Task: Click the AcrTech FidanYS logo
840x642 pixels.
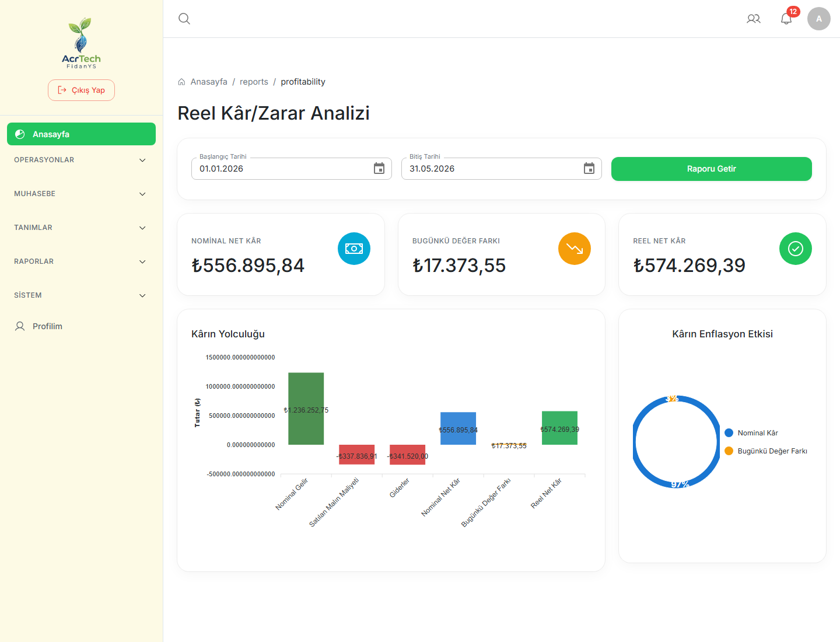Action: [x=82, y=43]
